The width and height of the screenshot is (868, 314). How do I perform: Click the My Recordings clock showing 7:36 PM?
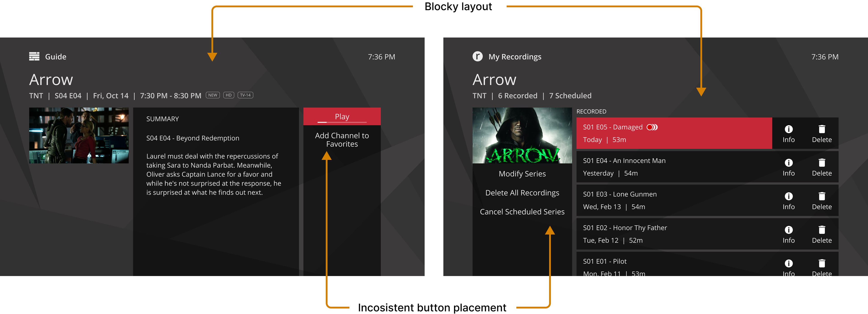pos(825,57)
